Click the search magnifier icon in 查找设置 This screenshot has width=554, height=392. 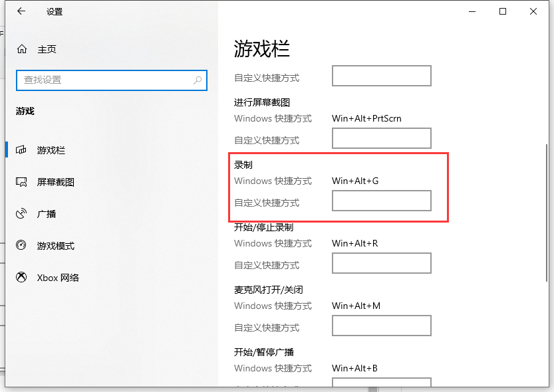point(198,80)
